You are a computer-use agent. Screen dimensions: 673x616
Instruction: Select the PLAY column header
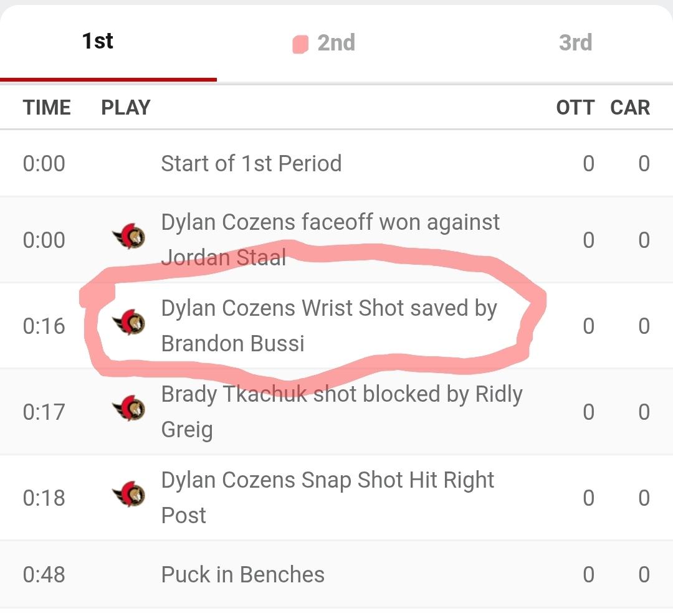click(x=126, y=107)
